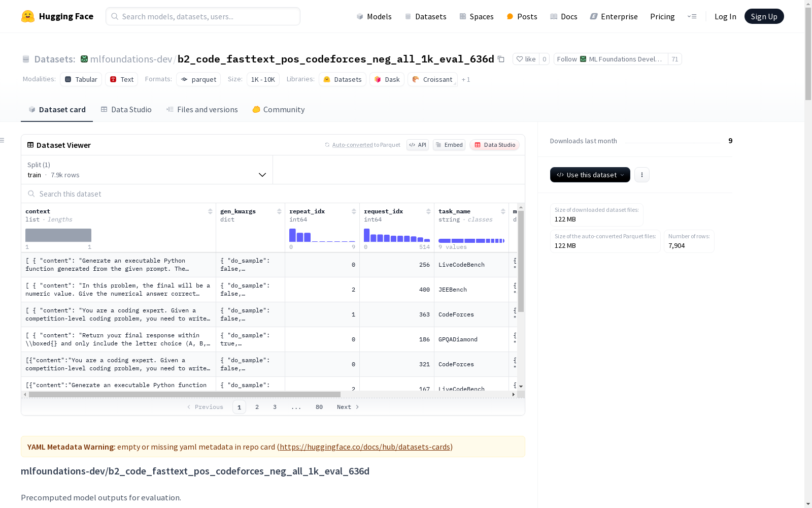Image resolution: width=812 pixels, height=508 pixels.
Task: Click the task_name class distribution bar
Action: coord(471,241)
